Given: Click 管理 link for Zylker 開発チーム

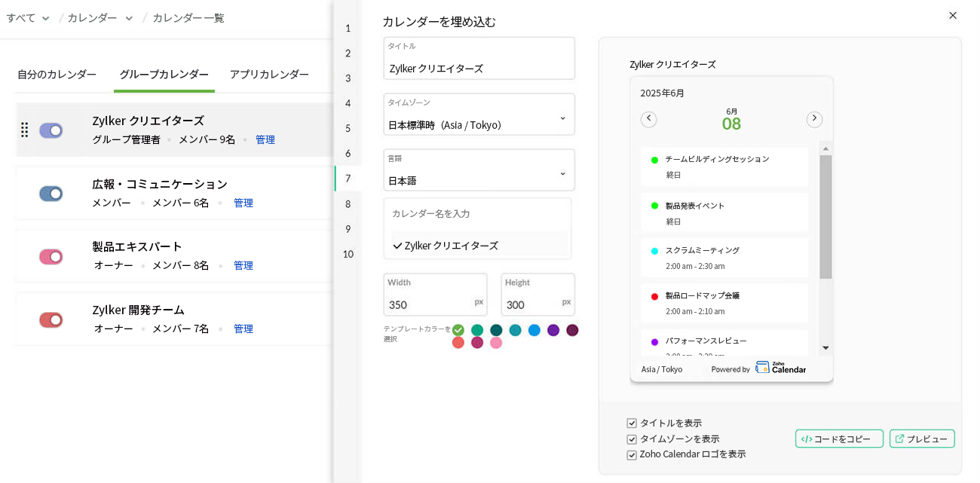Looking at the screenshot, I should [243, 329].
